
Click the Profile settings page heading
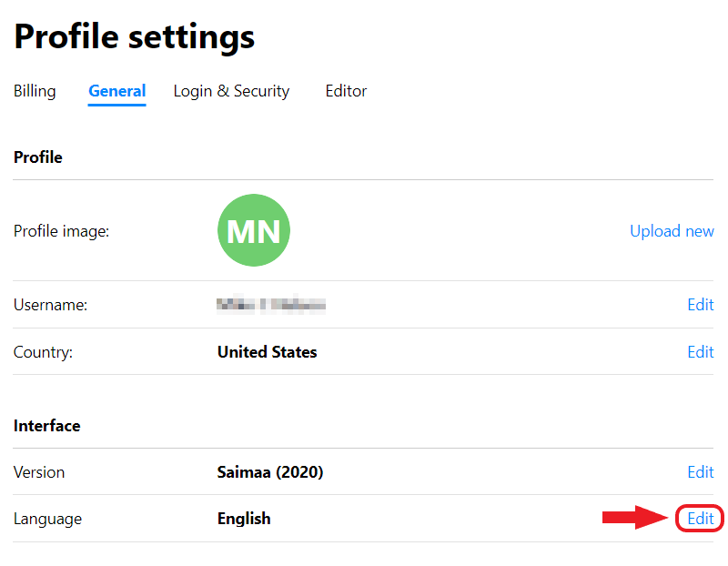click(x=134, y=36)
